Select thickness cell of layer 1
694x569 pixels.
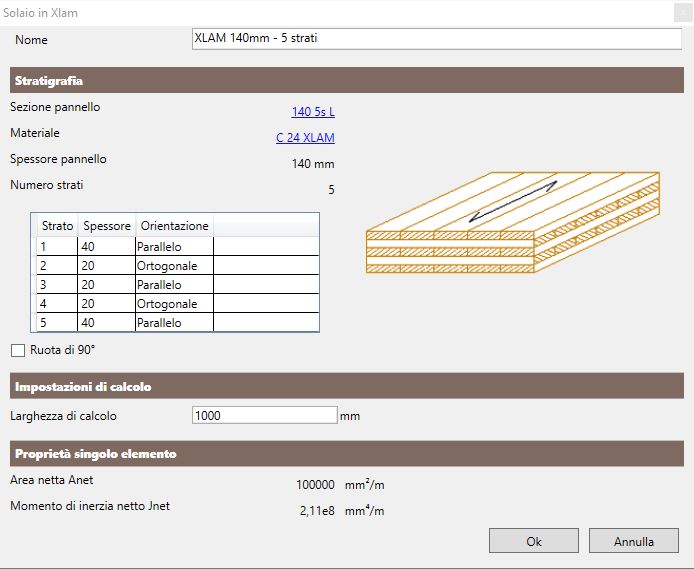coord(107,246)
